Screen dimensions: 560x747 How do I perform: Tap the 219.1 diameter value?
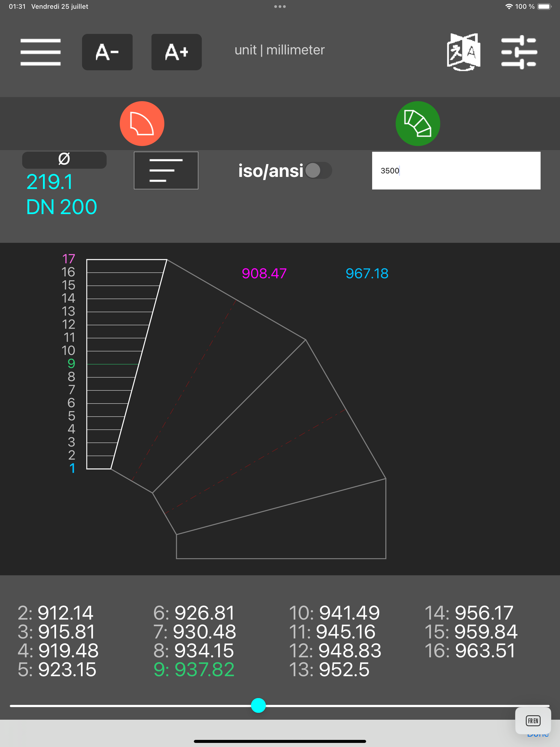pos(49,182)
